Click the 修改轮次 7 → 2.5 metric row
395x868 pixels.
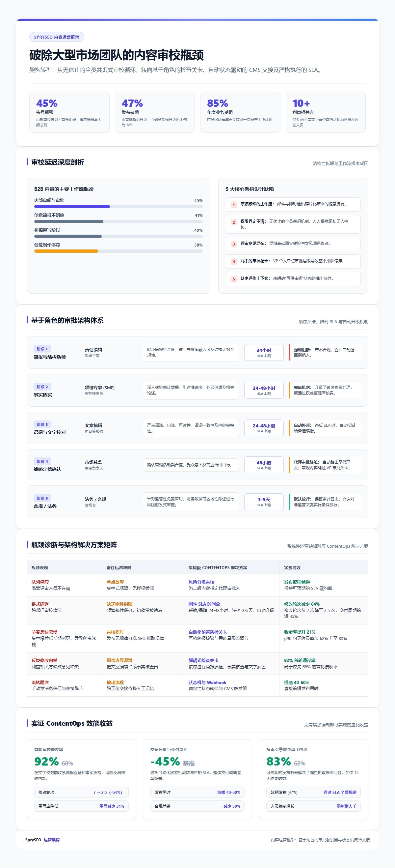coord(81,792)
